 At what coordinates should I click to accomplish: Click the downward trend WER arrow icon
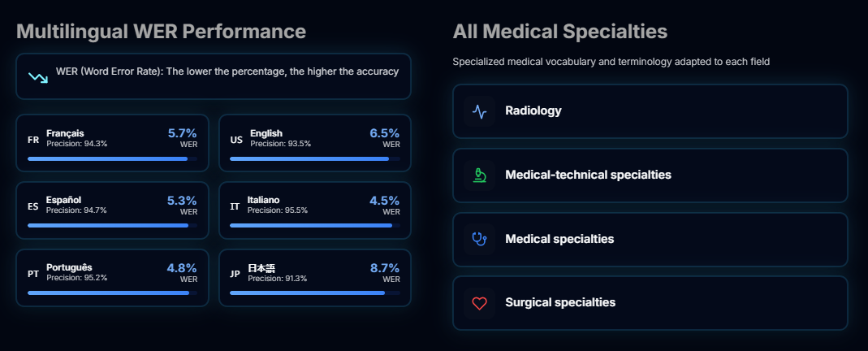38,77
